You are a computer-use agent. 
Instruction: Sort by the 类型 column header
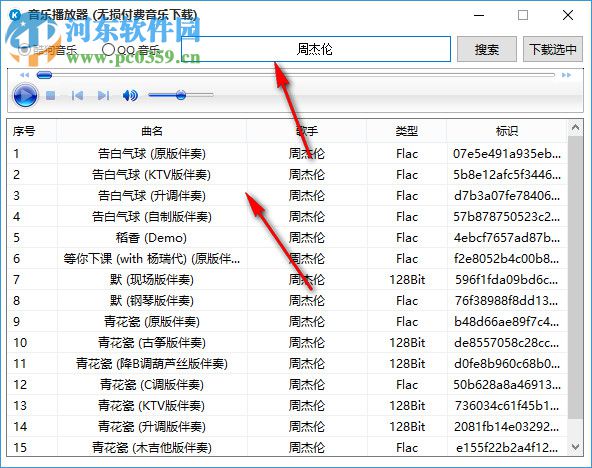point(407,131)
